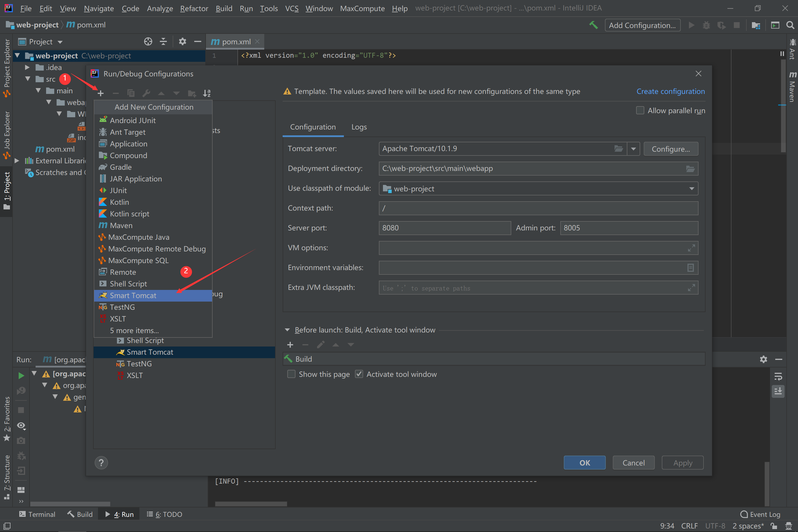Click the Search Everywhere magnifier icon
Image resolution: width=798 pixels, height=532 pixels.
click(790, 25)
